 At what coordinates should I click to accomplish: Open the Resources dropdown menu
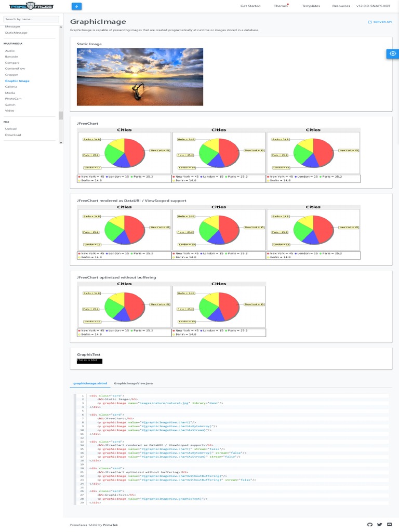click(x=341, y=6)
